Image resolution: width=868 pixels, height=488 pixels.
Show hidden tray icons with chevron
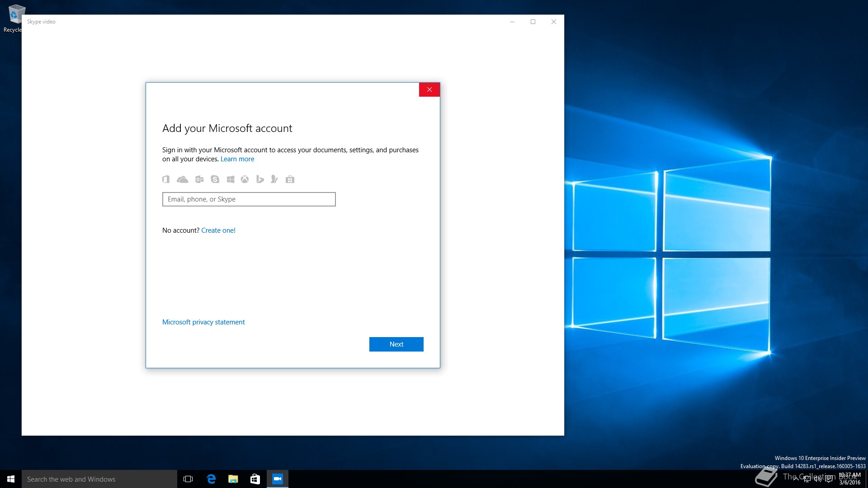[x=796, y=479]
